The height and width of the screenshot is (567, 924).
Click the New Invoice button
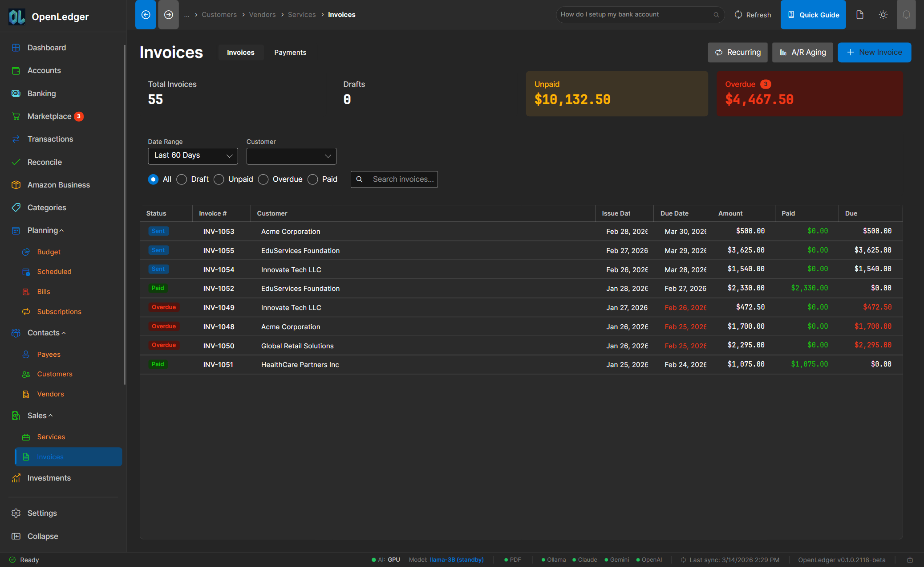click(874, 52)
